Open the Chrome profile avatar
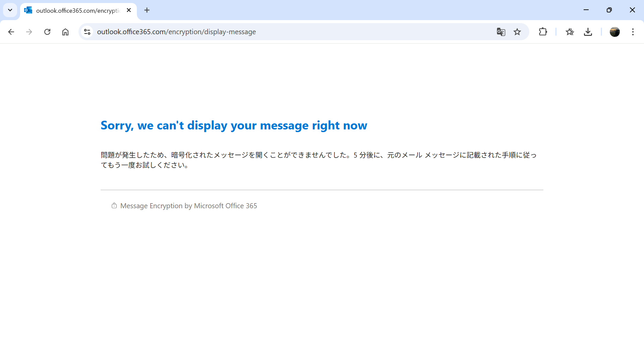The image size is (644, 338). click(615, 32)
